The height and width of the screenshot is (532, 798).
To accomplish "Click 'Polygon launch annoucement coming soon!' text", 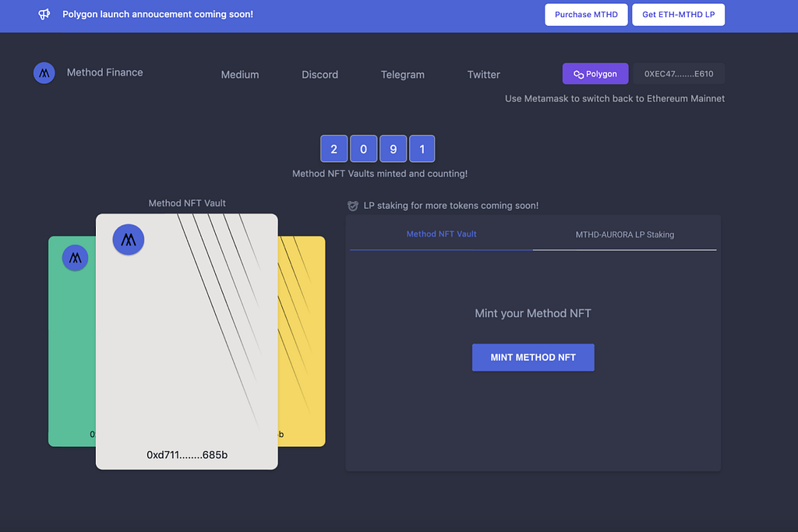I will pos(157,14).
